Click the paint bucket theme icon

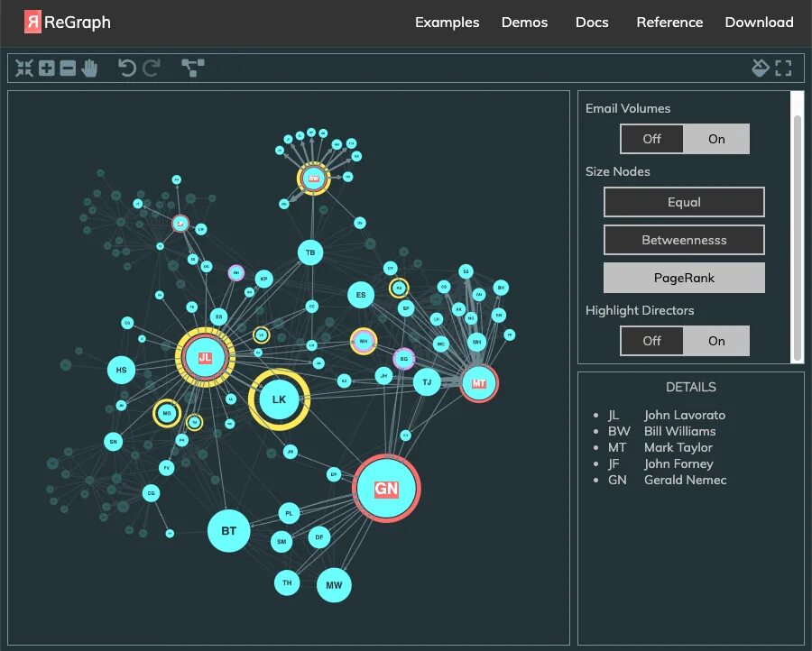coord(761,68)
